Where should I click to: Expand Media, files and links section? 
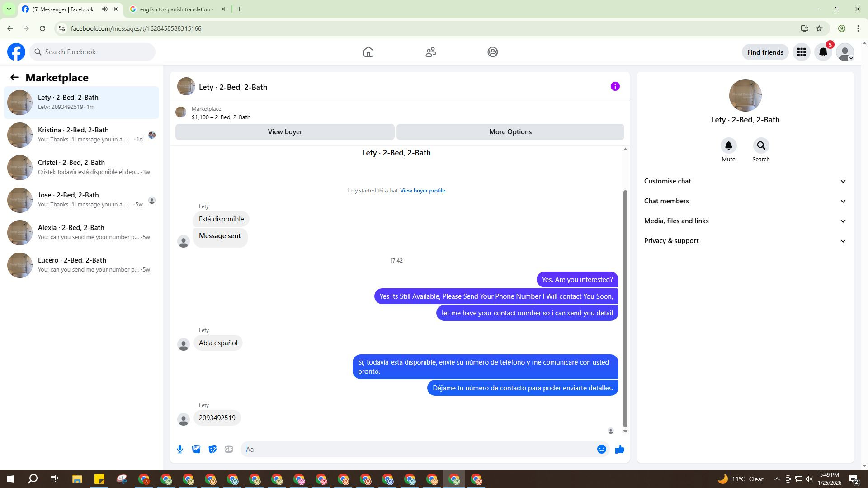(x=745, y=221)
